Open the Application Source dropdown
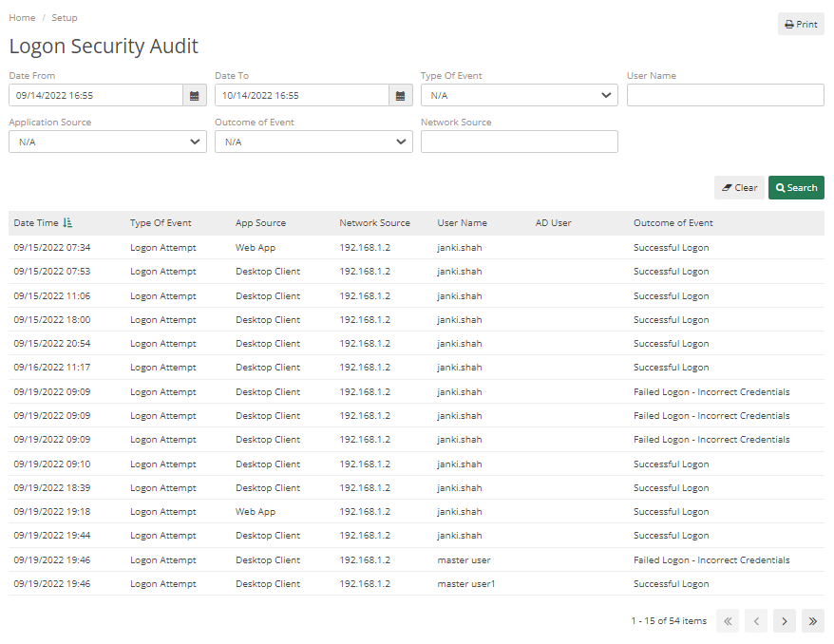Viewport: 834px width, 644px height. click(106, 142)
